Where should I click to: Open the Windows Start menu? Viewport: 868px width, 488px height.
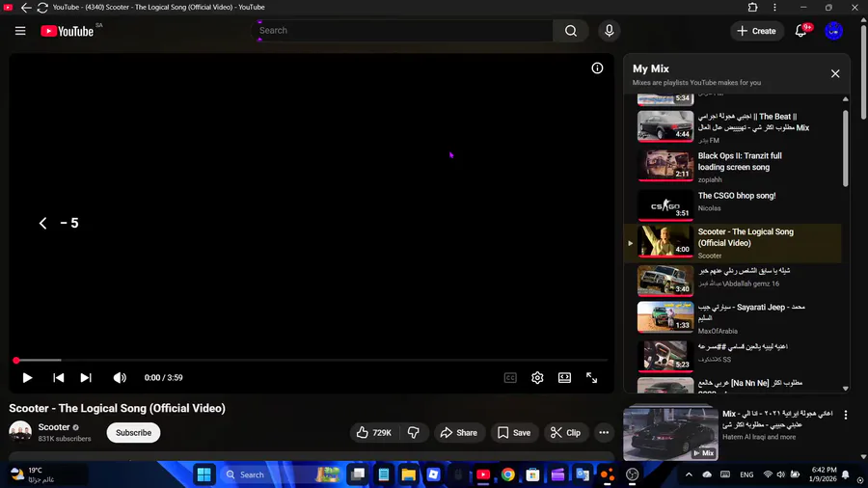click(204, 474)
